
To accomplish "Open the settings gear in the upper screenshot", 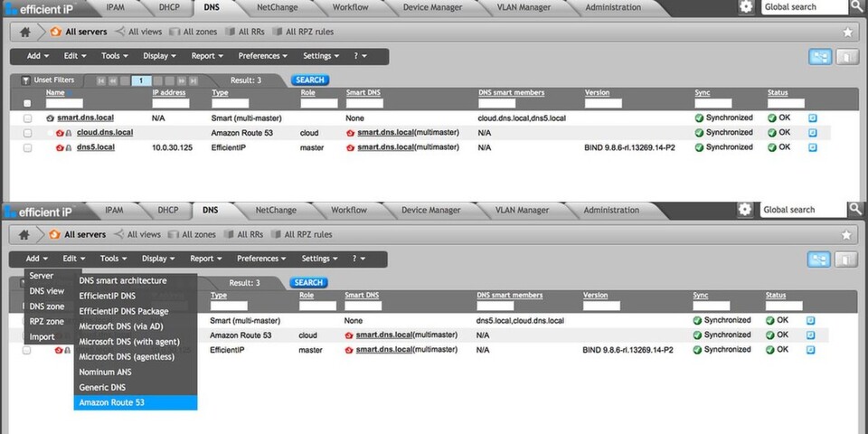I will (x=746, y=6).
